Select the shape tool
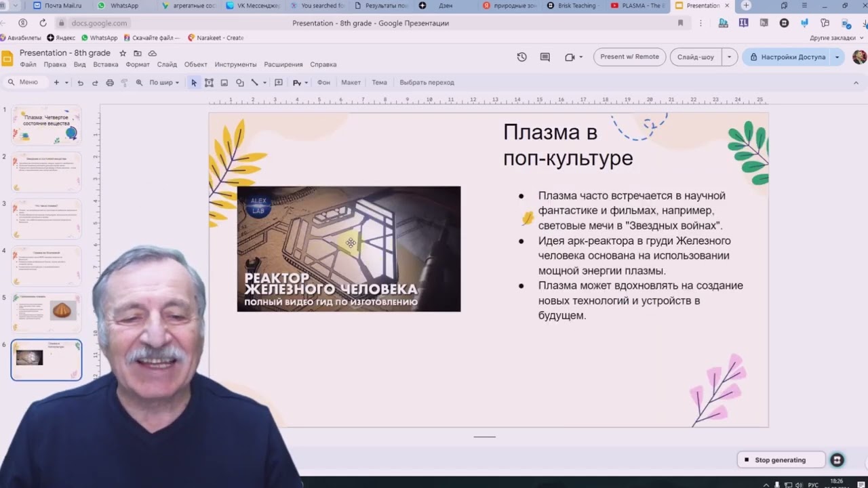868x488 pixels. (x=240, y=83)
